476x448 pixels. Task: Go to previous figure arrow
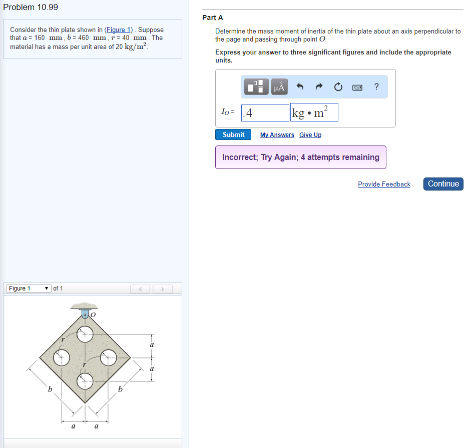140,289
